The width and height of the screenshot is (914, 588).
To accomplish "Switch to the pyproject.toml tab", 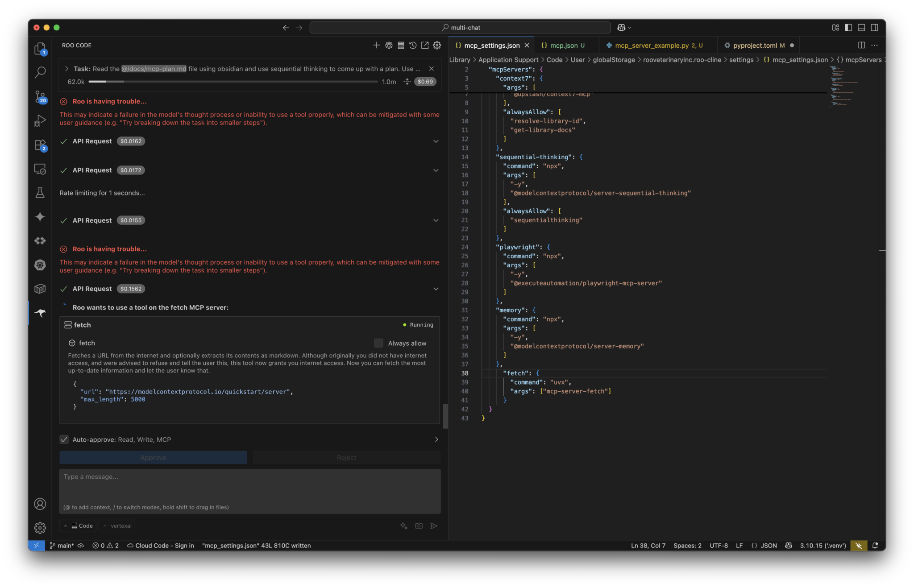I will [755, 46].
